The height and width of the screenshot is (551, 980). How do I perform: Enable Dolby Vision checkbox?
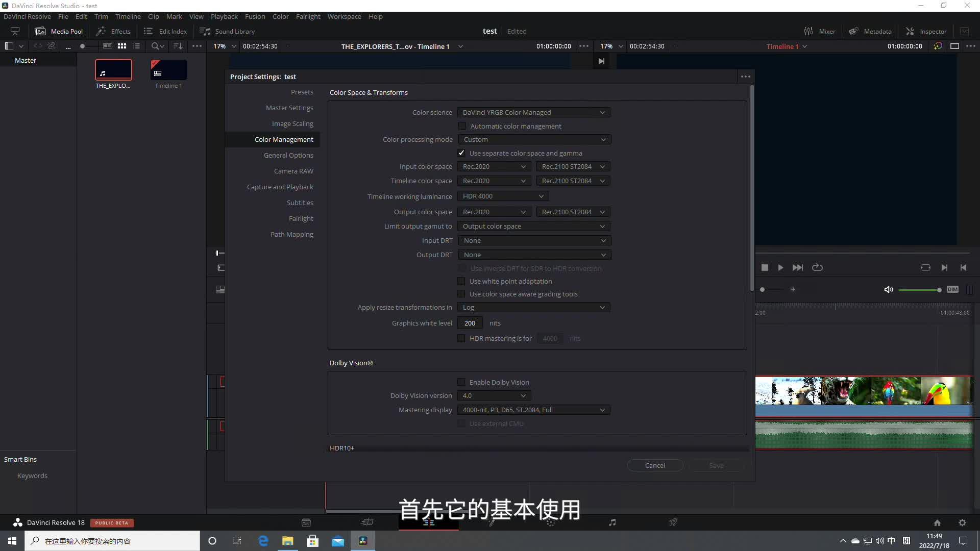tap(461, 382)
